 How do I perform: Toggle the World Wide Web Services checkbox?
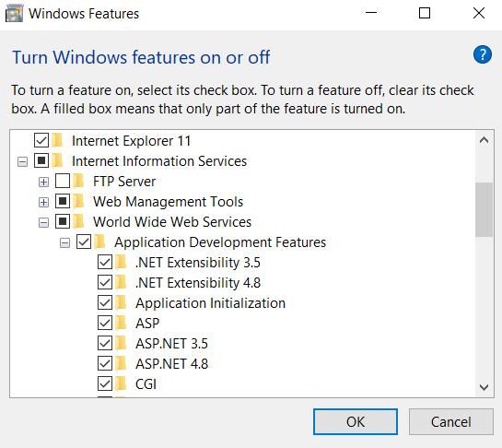(x=63, y=221)
